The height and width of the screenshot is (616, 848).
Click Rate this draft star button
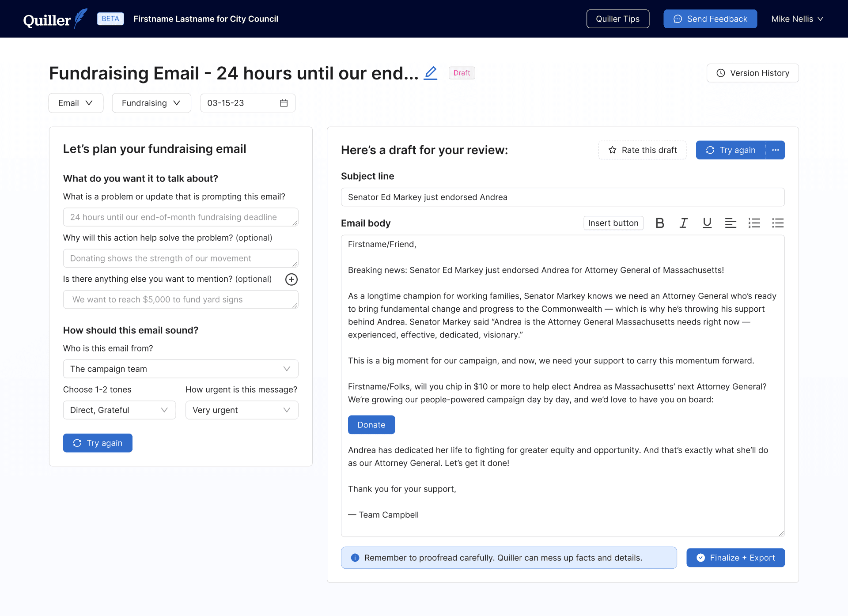642,150
